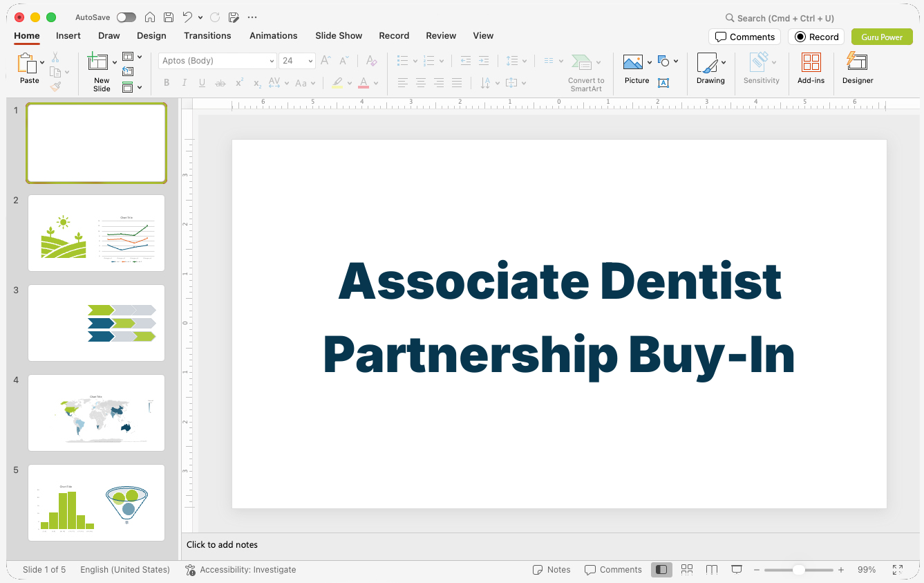Click the red font color swatch
Viewport: 924px width, 583px height.
point(364,83)
